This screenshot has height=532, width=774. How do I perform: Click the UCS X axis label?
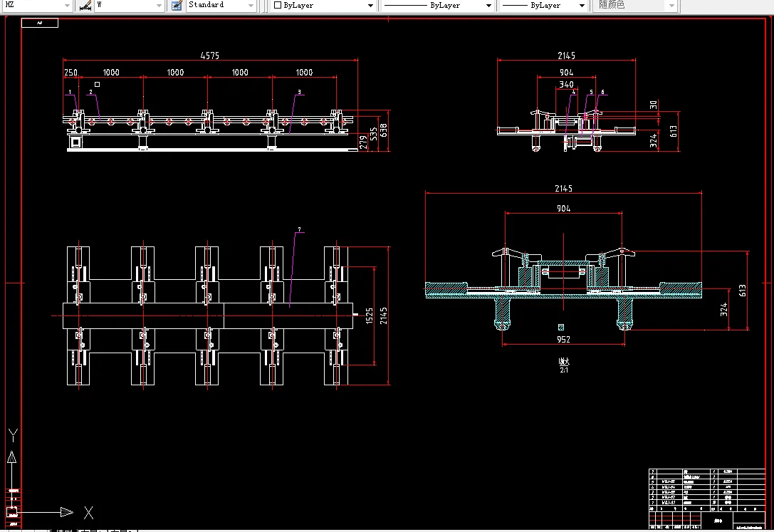click(x=88, y=513)
